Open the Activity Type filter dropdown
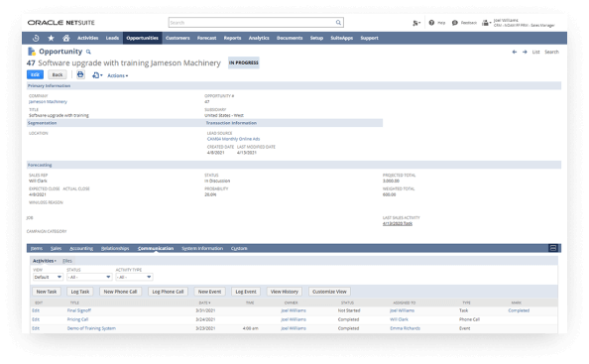The width and height of the screenshot is (589, 364). 134,278
